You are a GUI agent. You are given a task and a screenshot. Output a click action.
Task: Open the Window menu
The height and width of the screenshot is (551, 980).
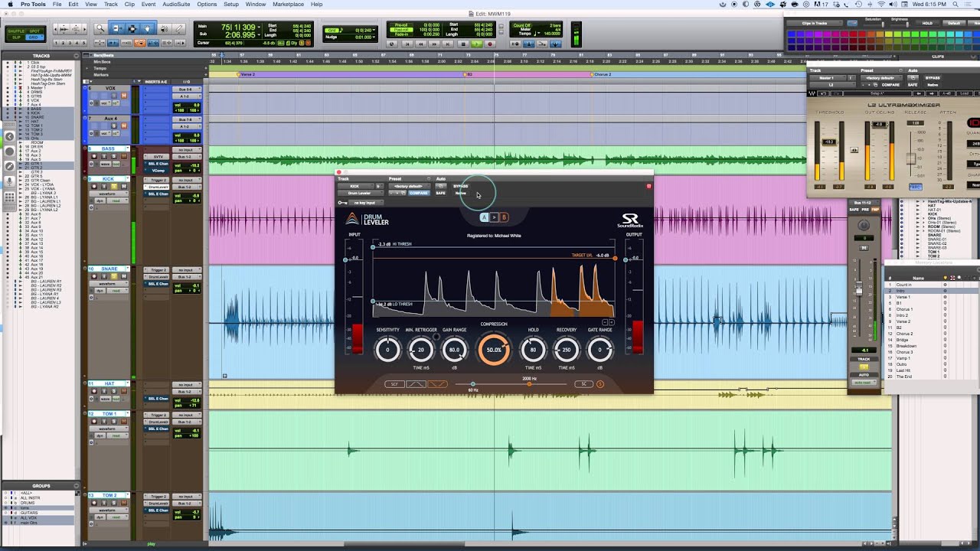point(256,5)
